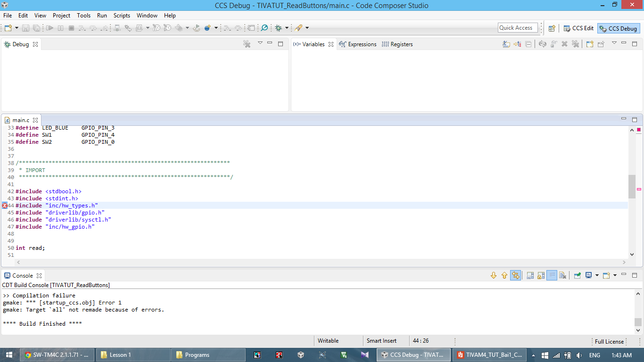Click the Next Error down arrow in Console
The image size is (644, 362).
pos(494,276)
